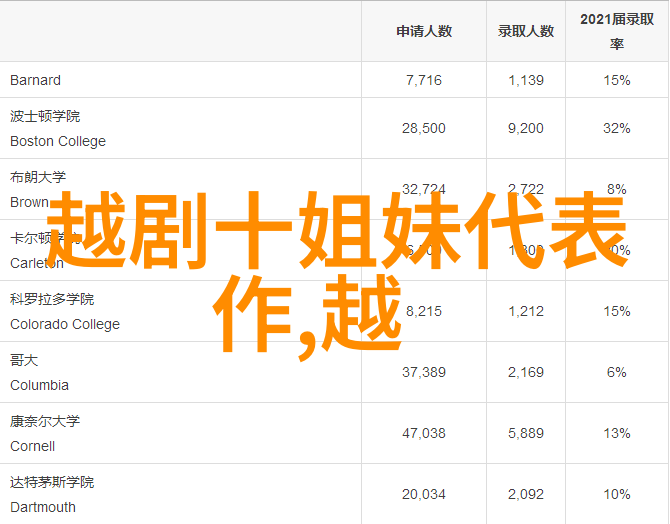
Task: Open the Cornell row label
Action: click(32, 446)
